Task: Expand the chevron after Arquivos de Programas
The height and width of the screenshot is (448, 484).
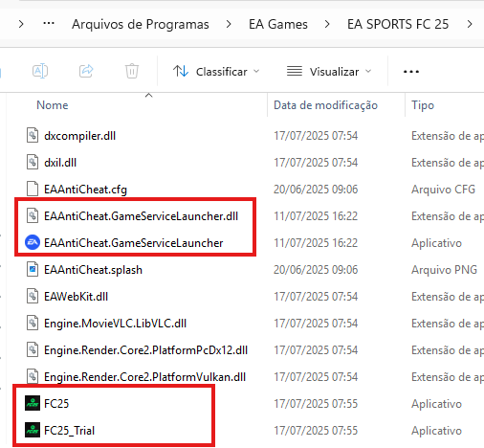Action: click(229, 24)
